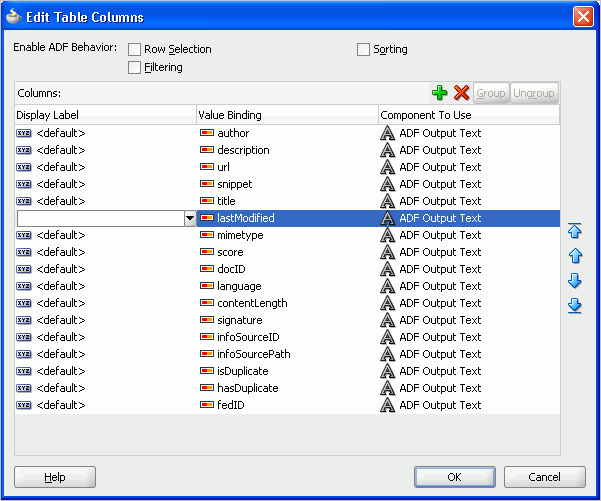The height and width of the screenshot is (501, 601).
Task: Close the Edit Table Columns dialog
Action: tap(583, 17)
